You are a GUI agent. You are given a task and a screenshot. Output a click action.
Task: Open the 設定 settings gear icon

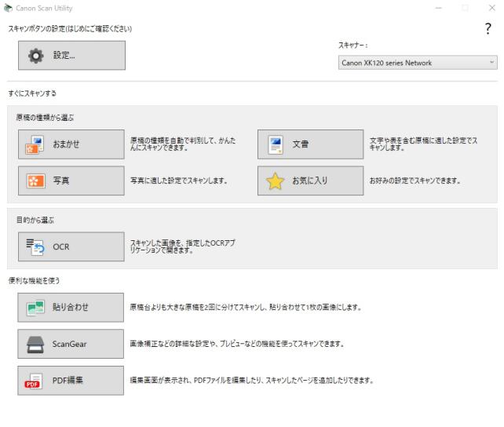tap(35, 56)
